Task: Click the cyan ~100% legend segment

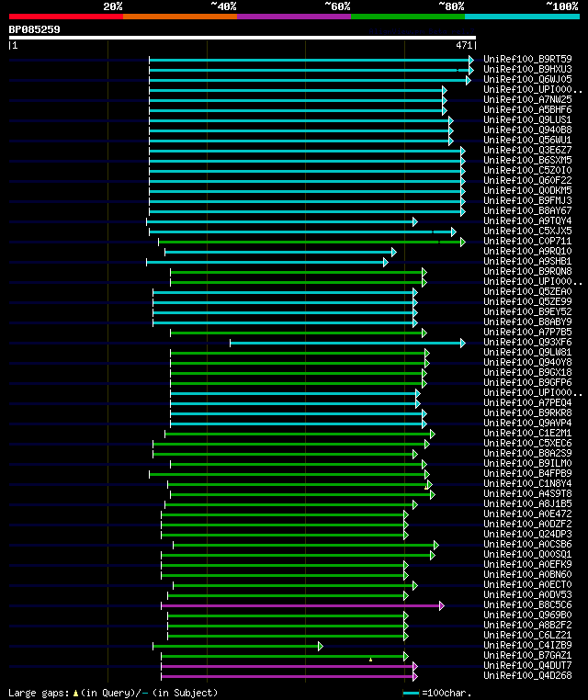Action: click(522, 17)
